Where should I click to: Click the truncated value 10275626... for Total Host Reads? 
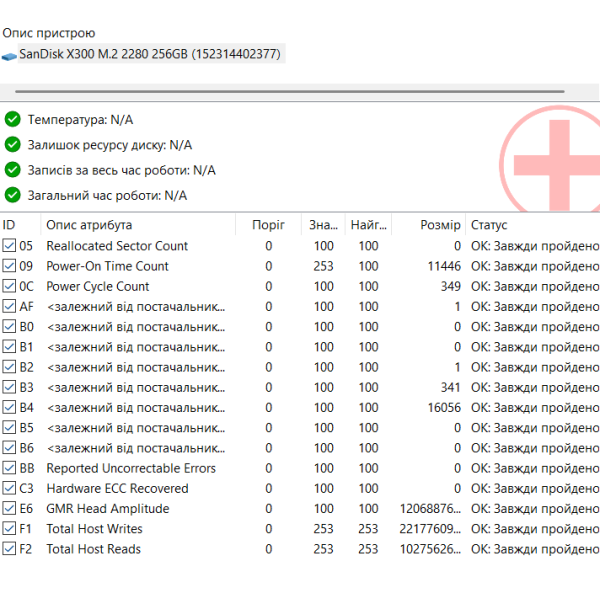pyautogui.click(x=430, y=549)
